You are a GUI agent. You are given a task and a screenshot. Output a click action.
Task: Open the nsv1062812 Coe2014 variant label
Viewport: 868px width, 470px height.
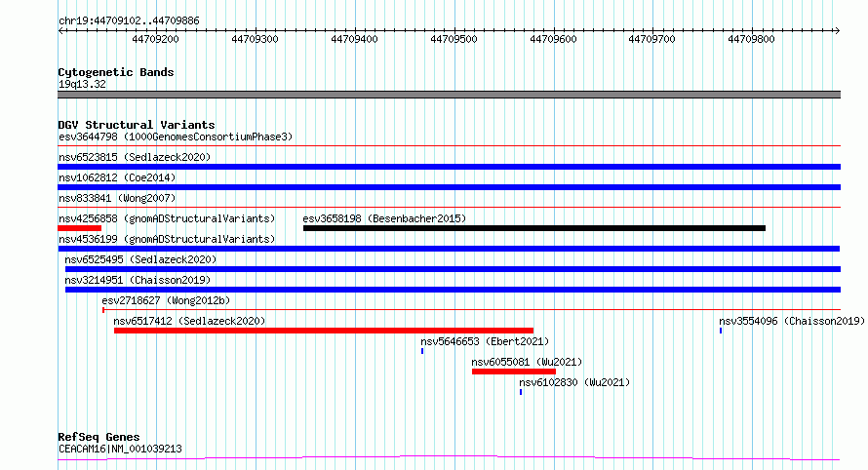(117, 177)
